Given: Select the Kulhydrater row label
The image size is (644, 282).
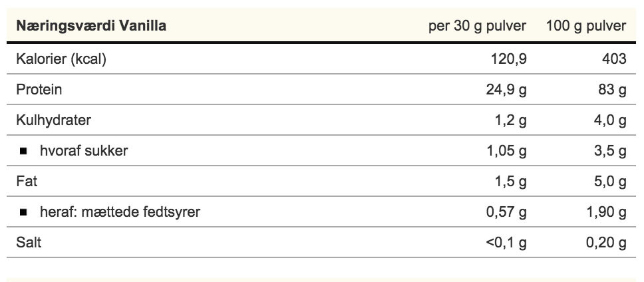Looking at the screenshot, I should [x=53, y=120].
